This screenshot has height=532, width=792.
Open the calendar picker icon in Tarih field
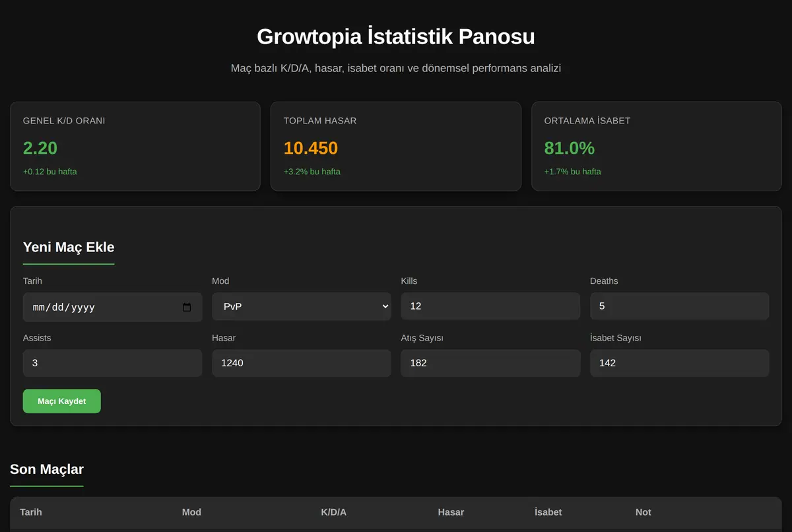pyautogui.click(x=187, y=307)
